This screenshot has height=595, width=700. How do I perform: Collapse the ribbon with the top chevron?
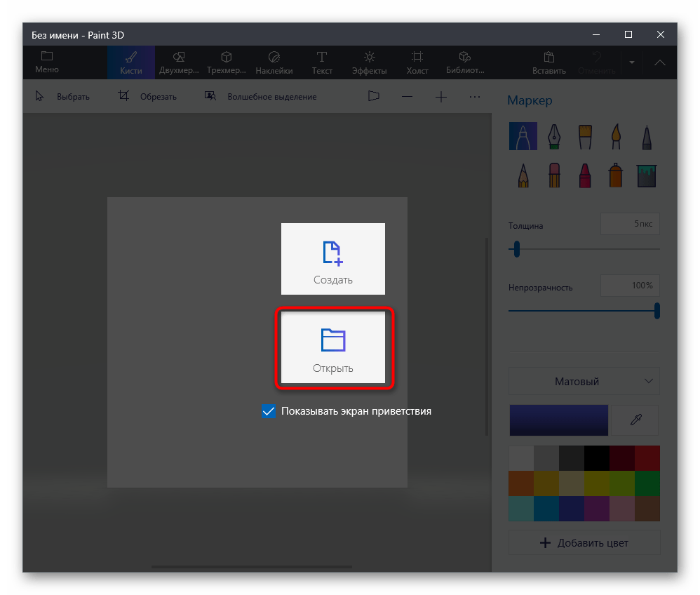(660, 62)
